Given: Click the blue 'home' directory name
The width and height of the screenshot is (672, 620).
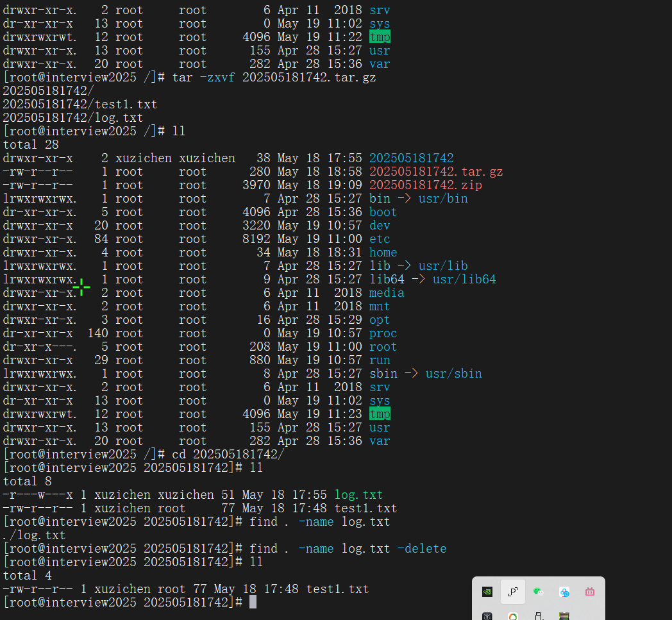Looking at the screenshot, I should (383, 253).
